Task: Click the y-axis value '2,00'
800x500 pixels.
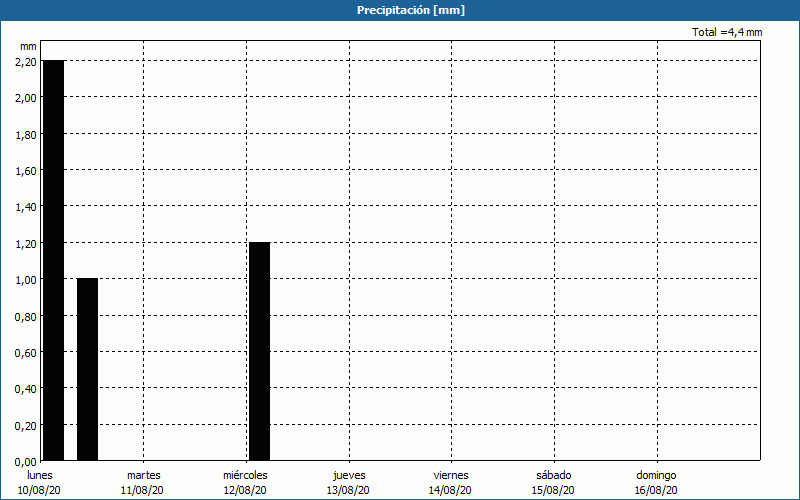Action: click(26, 98)
